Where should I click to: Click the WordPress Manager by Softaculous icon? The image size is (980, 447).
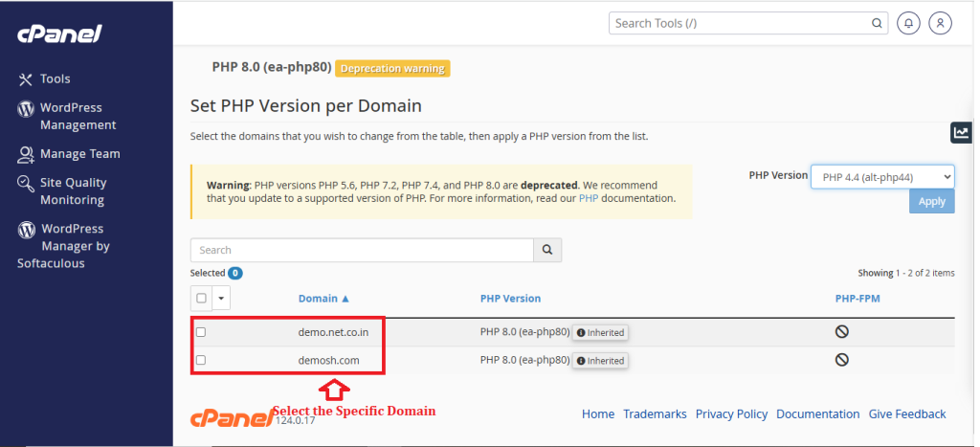26,230
